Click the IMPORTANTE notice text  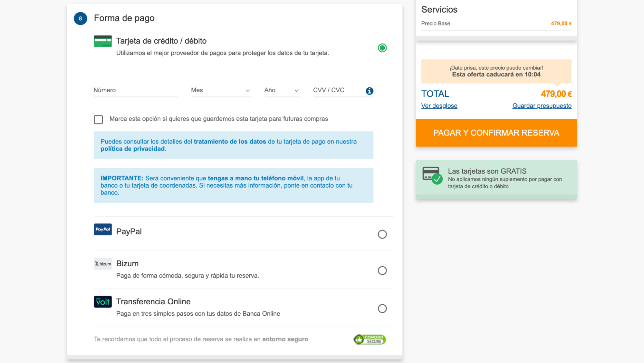[x=226, y=185]
